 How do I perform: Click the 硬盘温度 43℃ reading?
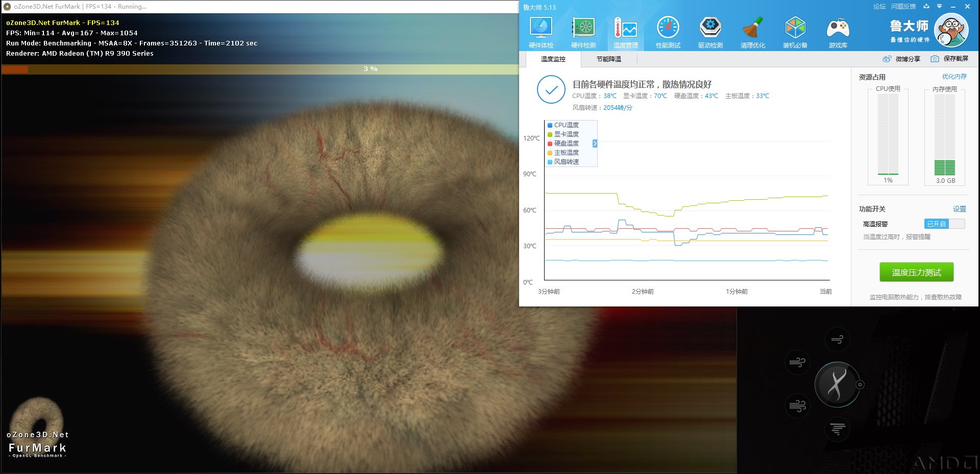point(696,96)
